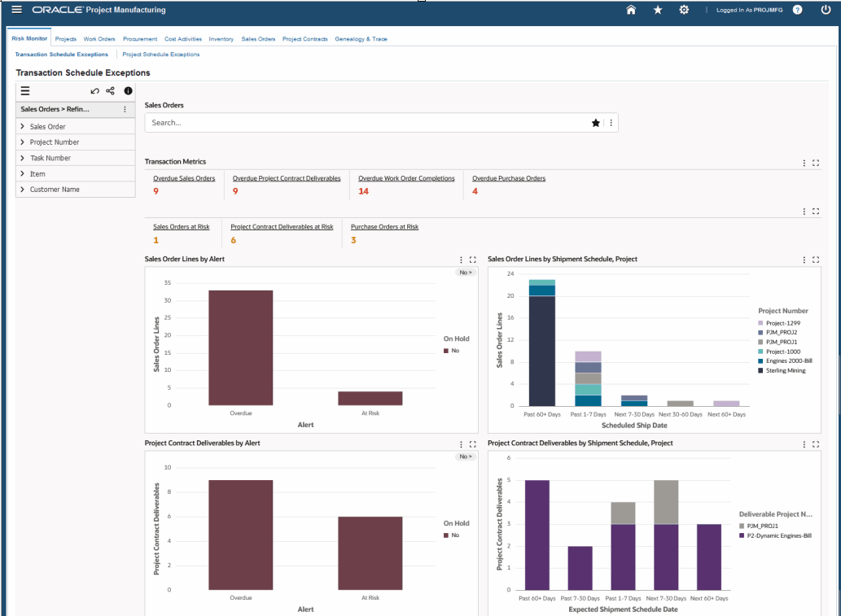Viewport: 841px width, 616px height.
Task: Click the Overdue bar in Sales Order Lines chart
Action: 240,348
